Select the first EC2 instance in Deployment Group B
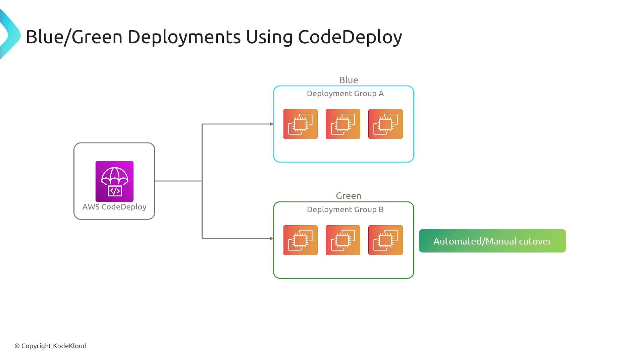Viewport: 644px width, 362px height. pyautogui.click(x=300, y=240)
